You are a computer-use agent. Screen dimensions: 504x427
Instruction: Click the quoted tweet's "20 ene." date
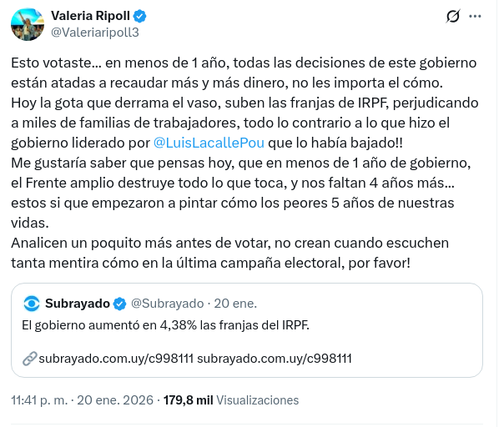pos(236,303)
